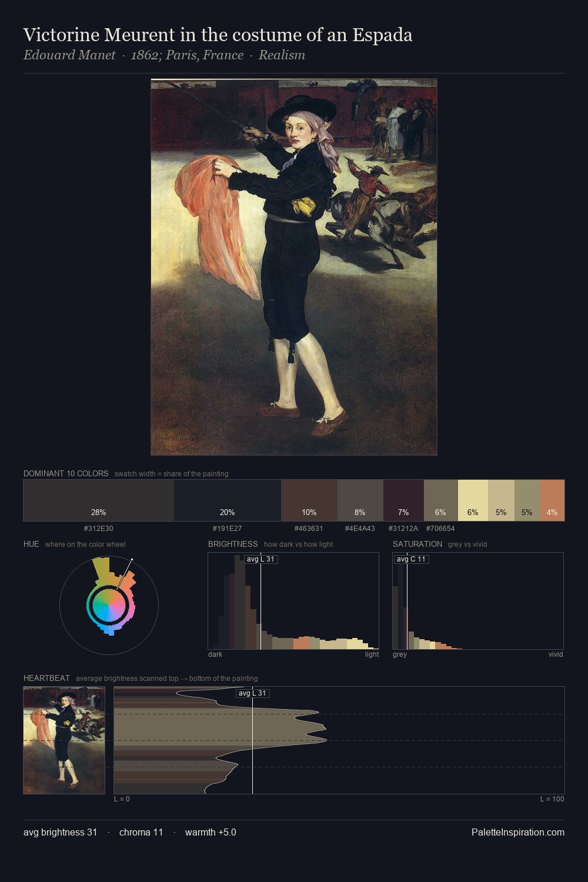Click the avg L 31 label in brightness chart

(x=261, y=559)
